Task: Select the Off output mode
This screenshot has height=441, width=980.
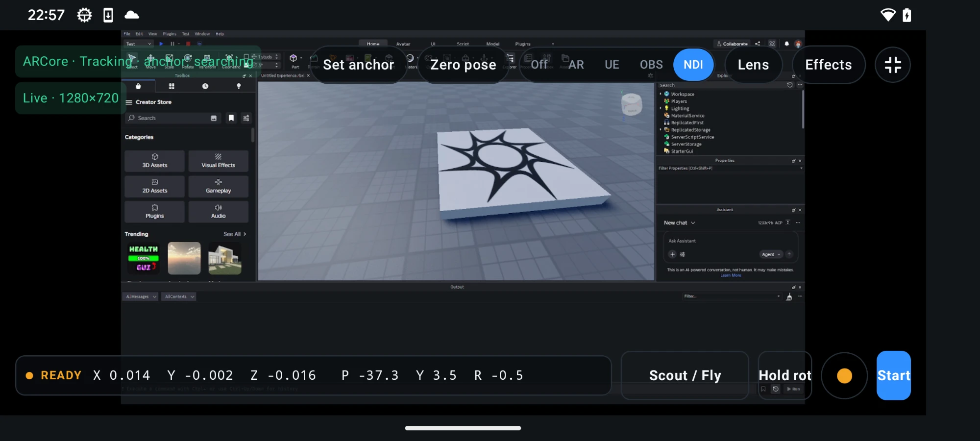Action: (539, 65)
